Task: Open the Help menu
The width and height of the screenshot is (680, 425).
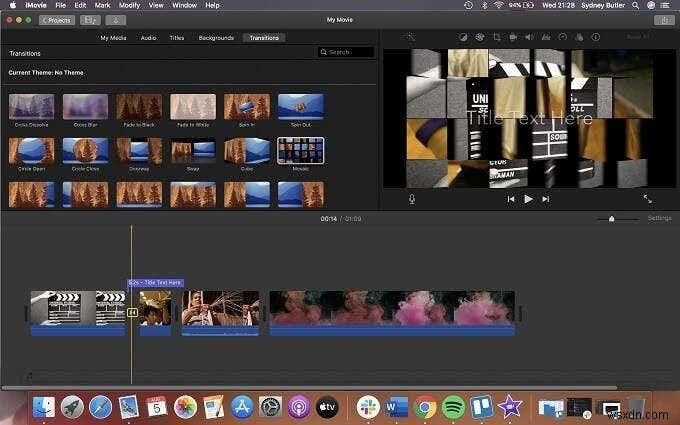Action: [x=212, y=5]
